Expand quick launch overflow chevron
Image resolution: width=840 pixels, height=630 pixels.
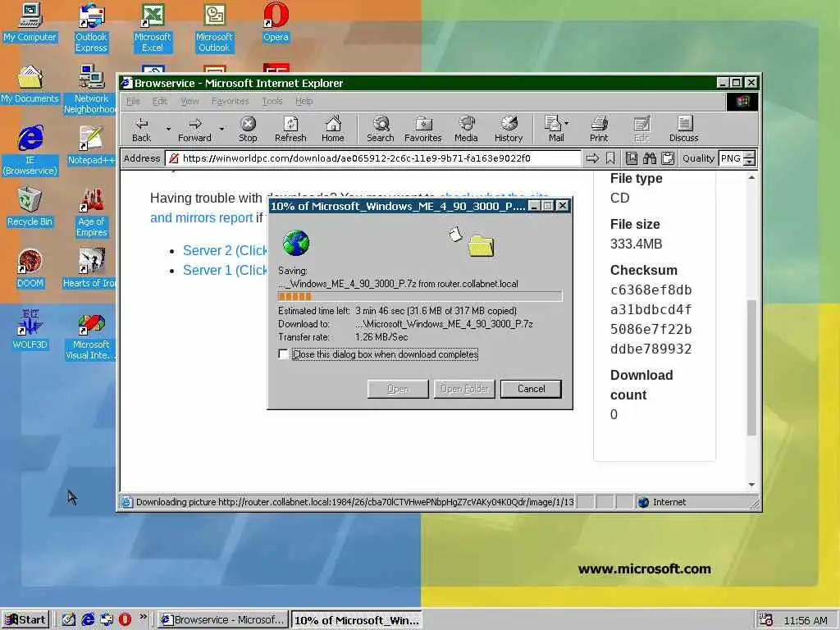coord(143,617)
